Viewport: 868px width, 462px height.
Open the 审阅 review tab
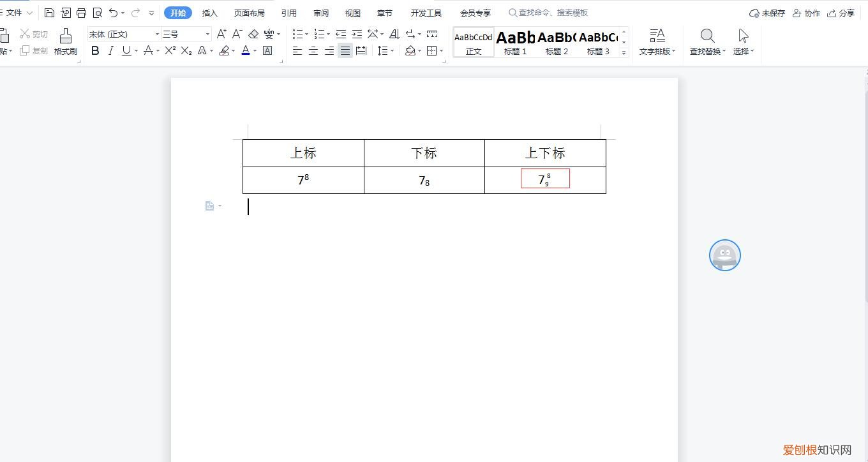click(x=320, y=13)
